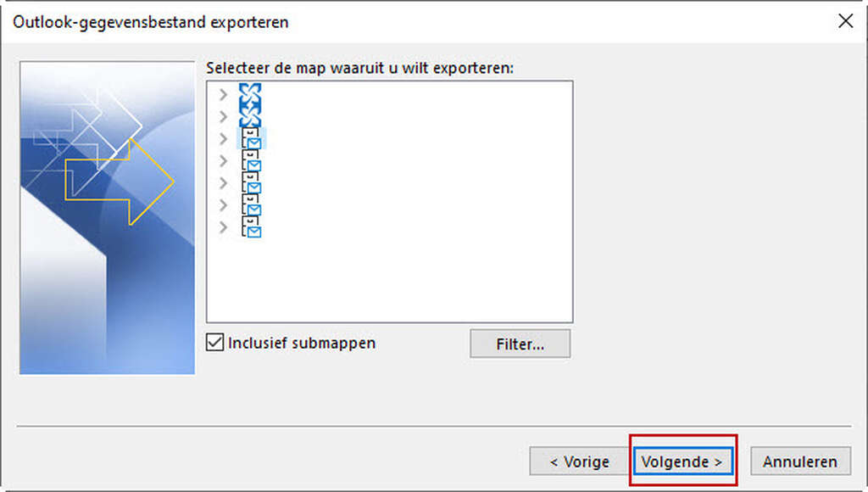
Task: Select the sixth mailbox data file icon
Action: point(251,205)
